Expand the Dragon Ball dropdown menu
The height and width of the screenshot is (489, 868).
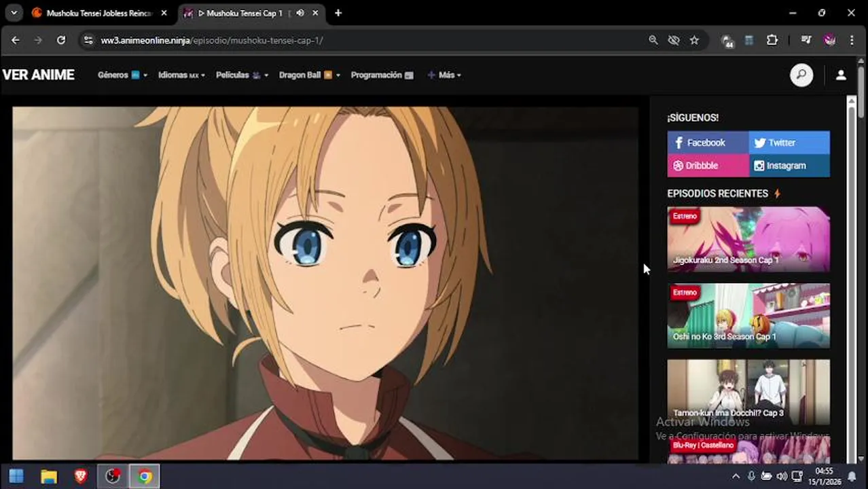(310, 75)
